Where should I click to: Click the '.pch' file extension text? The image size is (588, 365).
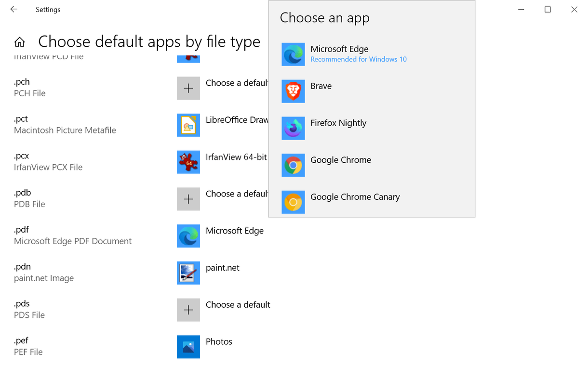[22, 82]
